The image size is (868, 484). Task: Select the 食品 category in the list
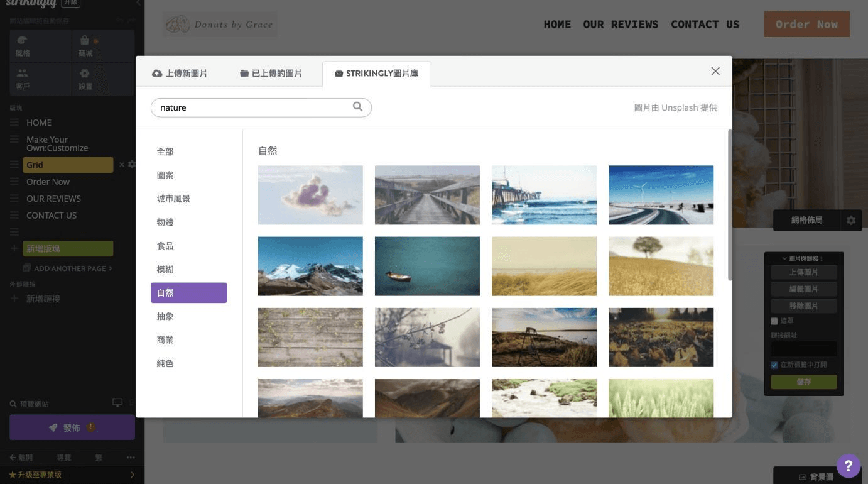coord(165,246)
